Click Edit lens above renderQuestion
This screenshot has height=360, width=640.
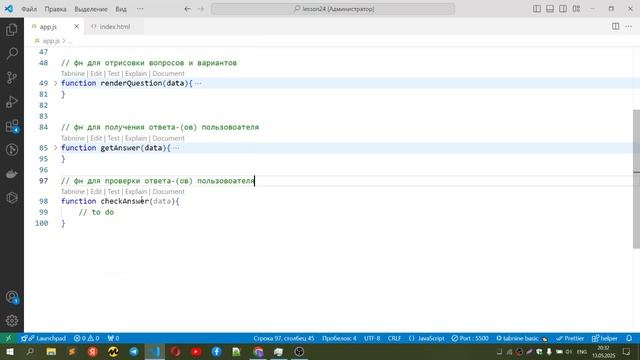tap(96, 73)
